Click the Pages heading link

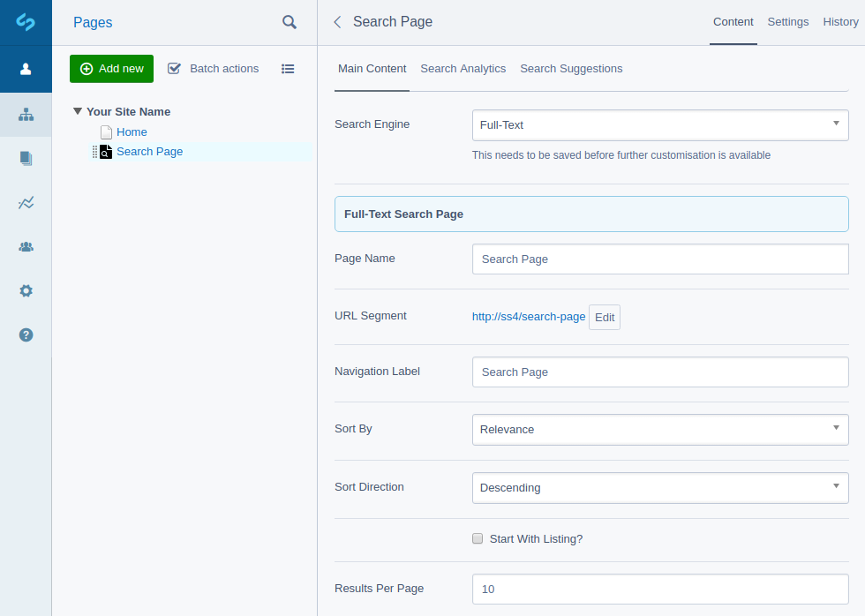93,23
